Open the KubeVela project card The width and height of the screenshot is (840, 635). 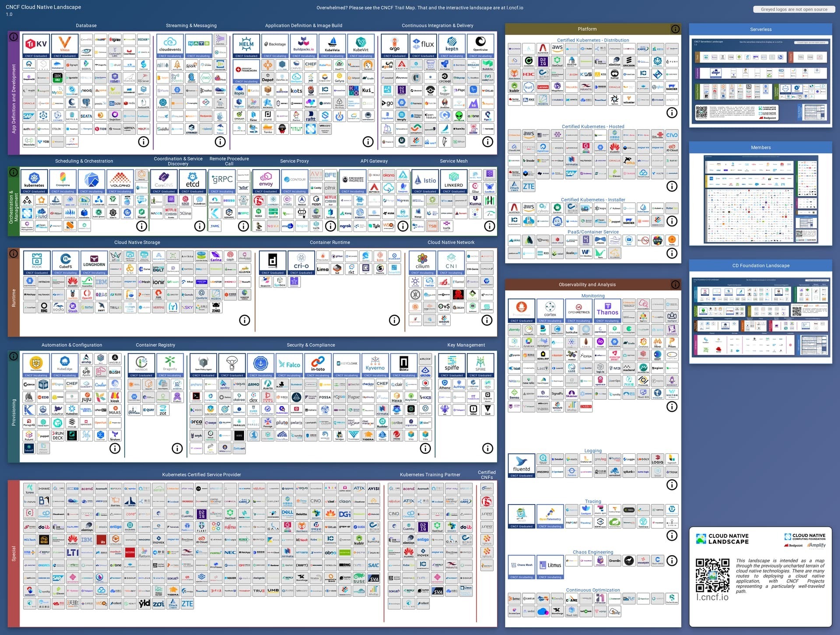coord(332,46)
